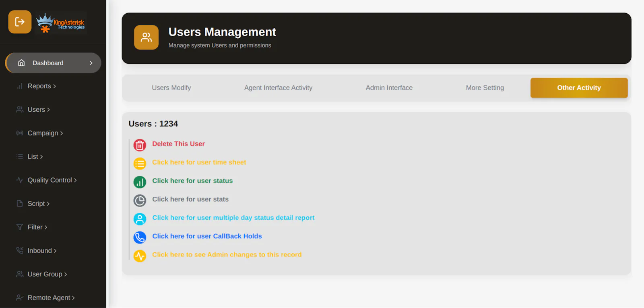
Task: Click the Users Management header icon
Action: [146, 37]
